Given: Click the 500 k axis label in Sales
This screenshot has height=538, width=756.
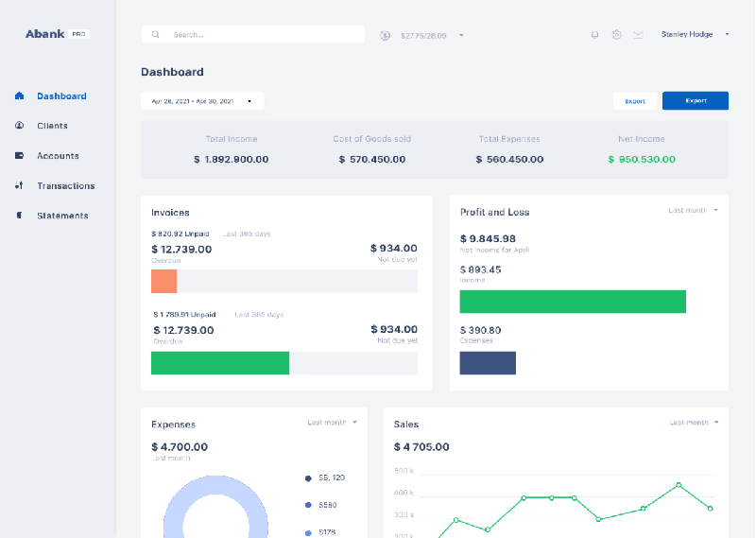Looking at the screenshot, I should pos(404,471).
